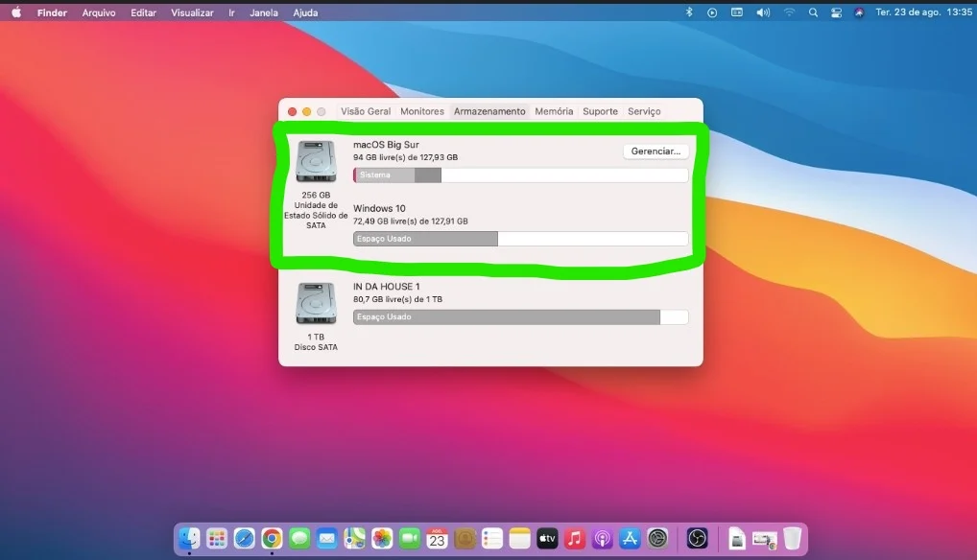Minimize the window with yellow button
The height and width of the screenshot is (560, 977).
(x=306, y=111)
